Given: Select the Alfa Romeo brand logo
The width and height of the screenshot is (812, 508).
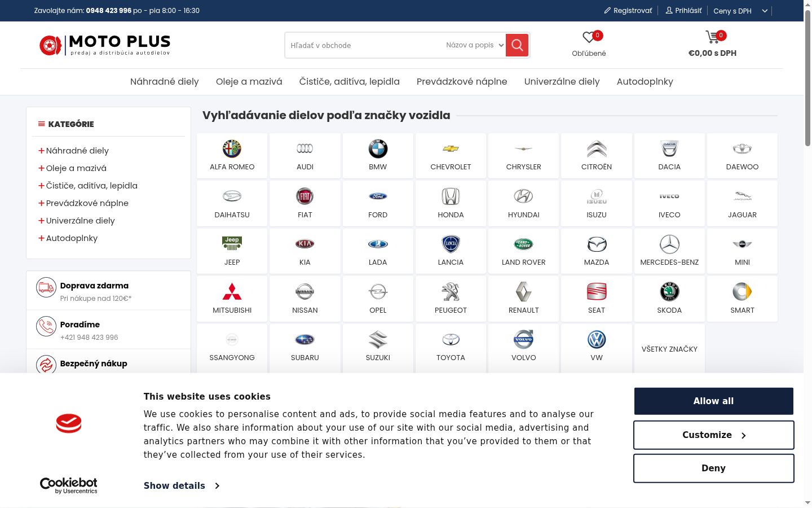Looking at the screenshot, I should [x=232, y=149].
